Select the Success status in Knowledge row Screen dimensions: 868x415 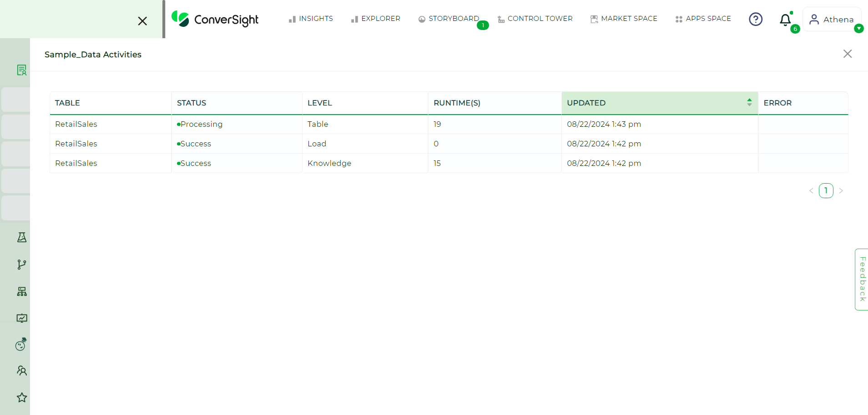(194, 163)
